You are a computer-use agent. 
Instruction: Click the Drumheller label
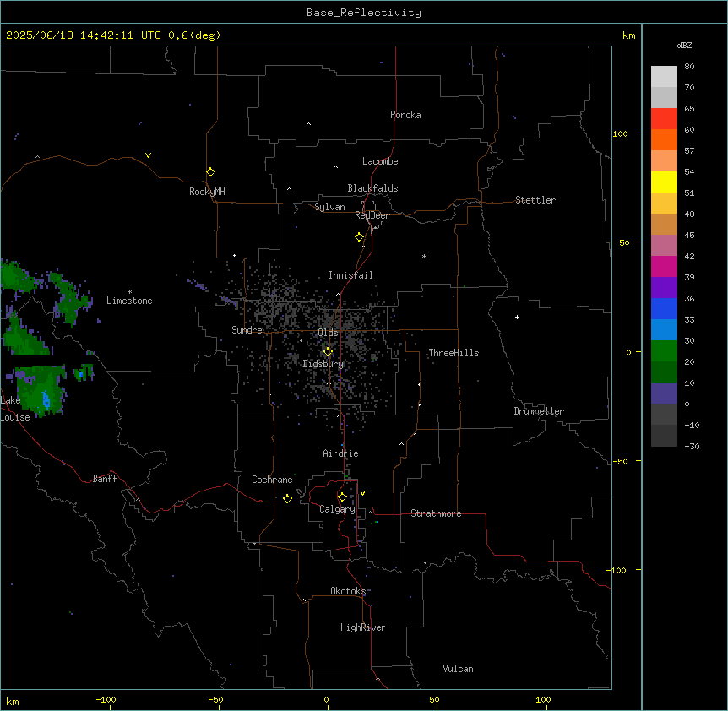point(539,411)
